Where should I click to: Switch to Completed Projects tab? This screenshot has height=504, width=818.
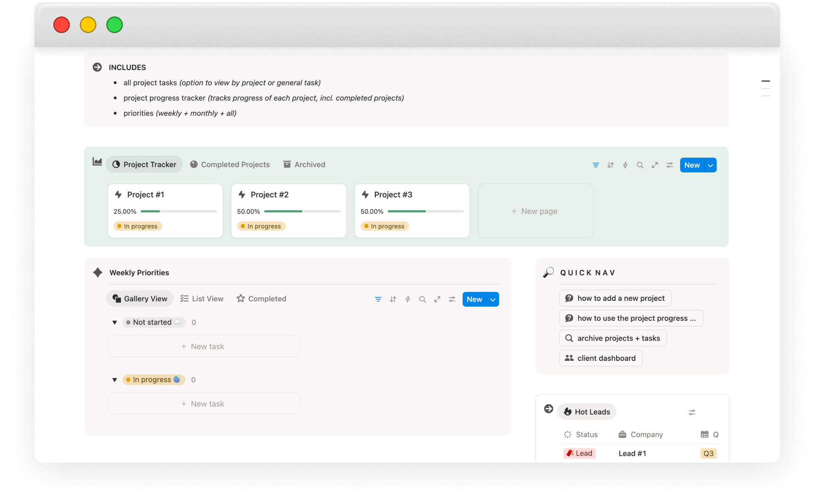[230, 164]
